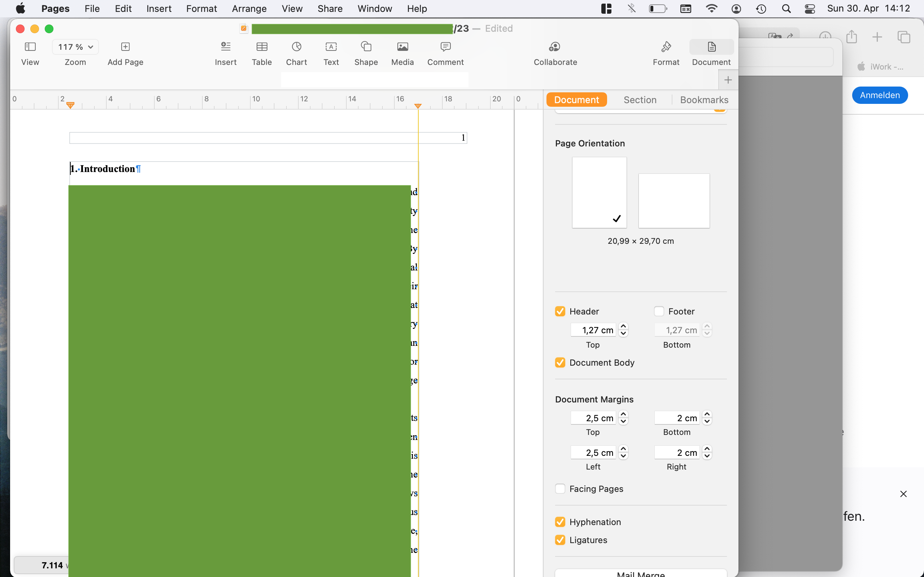
Task: Click the Add Page icon
Action: [125, 47]
